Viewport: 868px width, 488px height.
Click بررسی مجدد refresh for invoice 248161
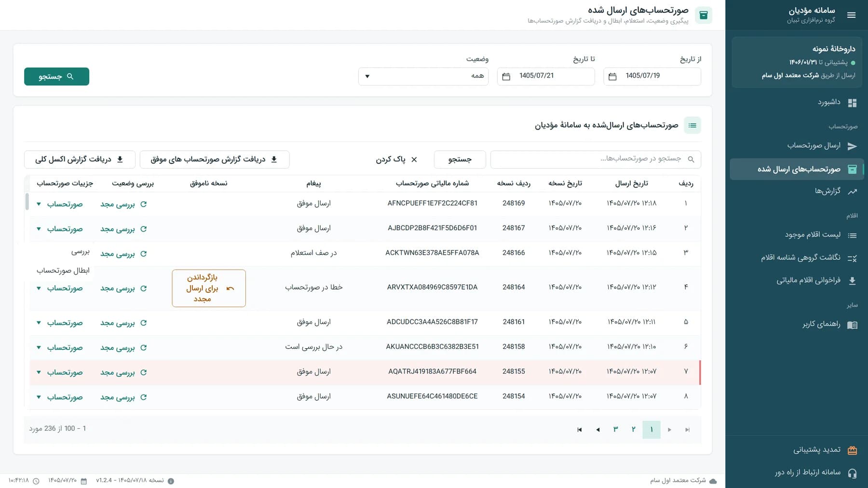click(x=123, y=323)
